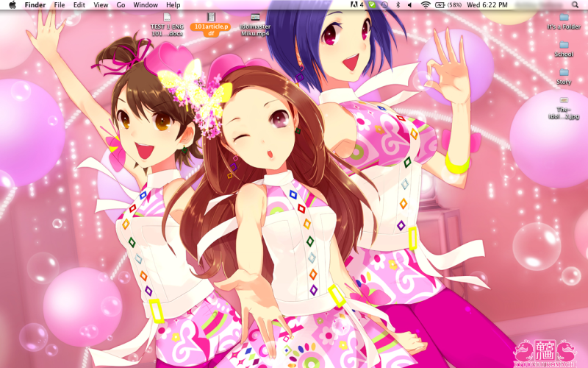Open the Time Machine menu bar icon
This screenshot has height=368, width=588.
(384, 5)
